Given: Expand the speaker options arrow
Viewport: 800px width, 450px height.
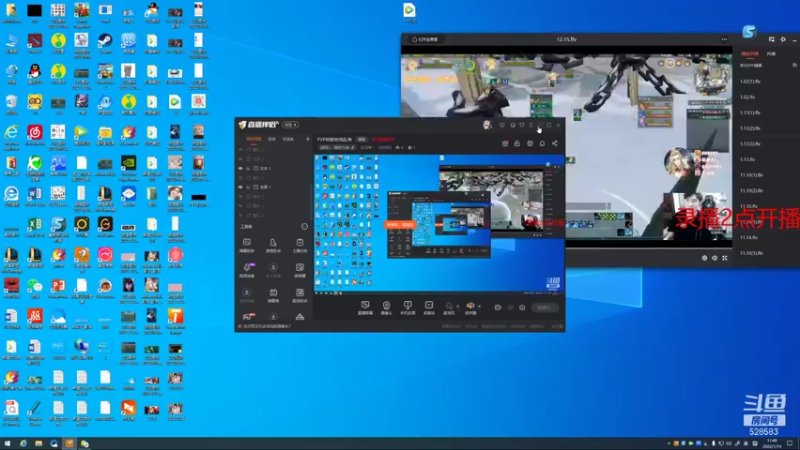Looking at the screenshot, I should coord(479,306).
